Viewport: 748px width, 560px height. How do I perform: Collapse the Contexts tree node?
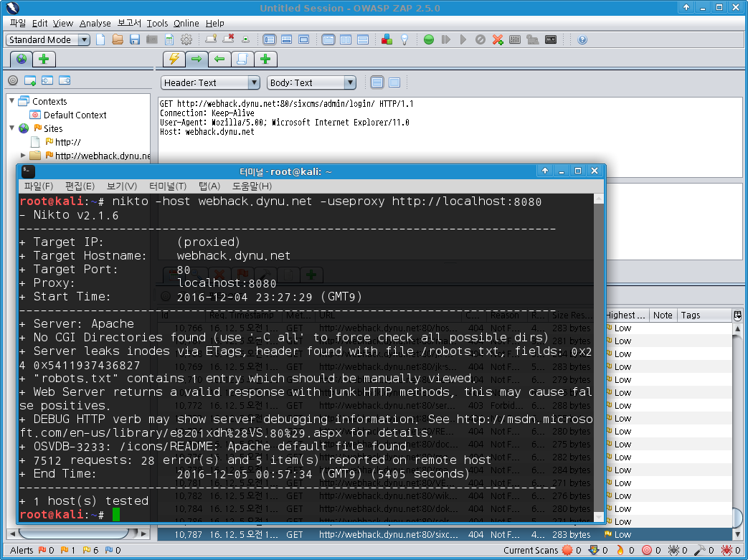(12, 101)
